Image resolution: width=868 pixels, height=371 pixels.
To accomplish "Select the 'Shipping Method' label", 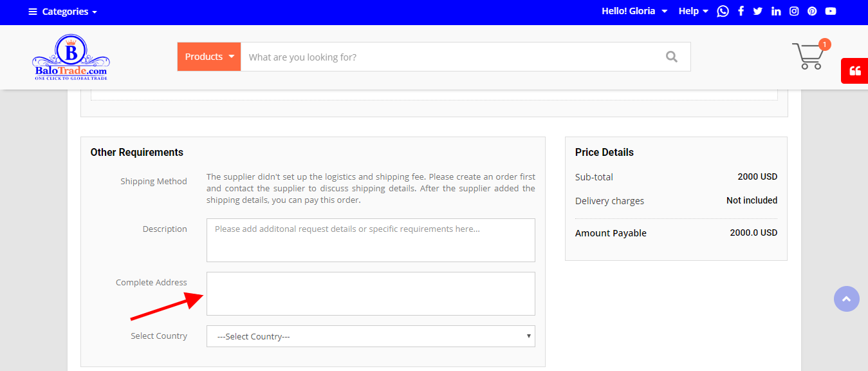I will [154, 182].
